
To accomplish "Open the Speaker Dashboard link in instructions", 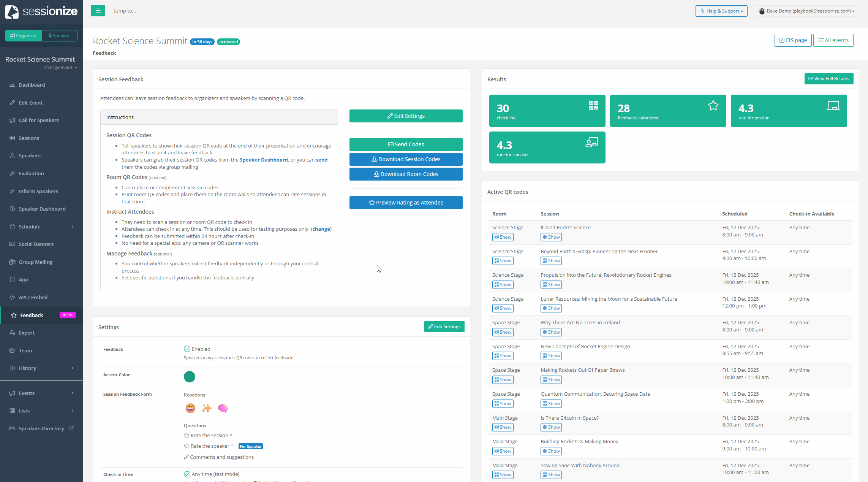I will (x=264, y=160).
